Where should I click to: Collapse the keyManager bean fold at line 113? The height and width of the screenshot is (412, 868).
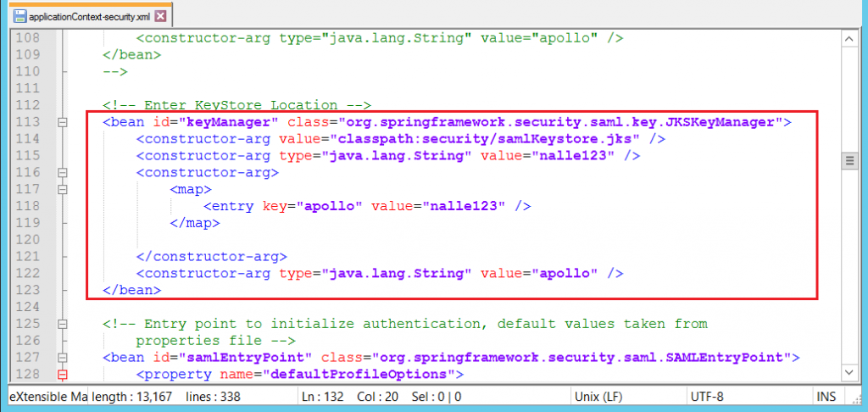[x=63, y=122]
